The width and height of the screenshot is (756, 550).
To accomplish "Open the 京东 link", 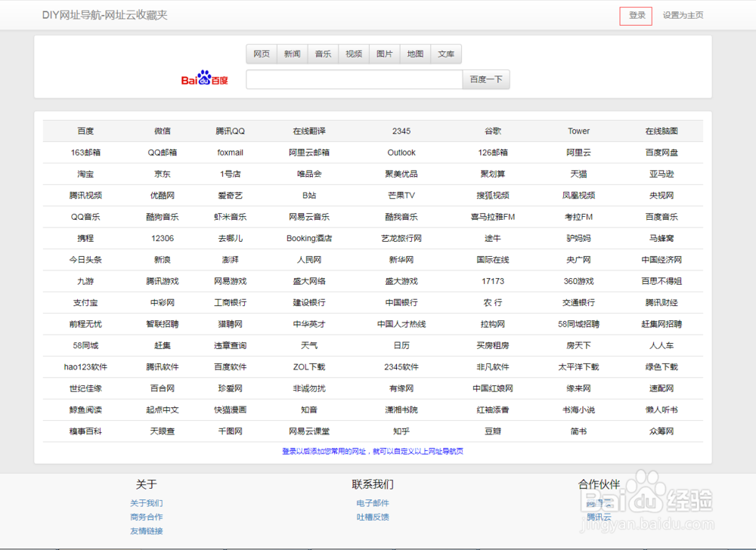I will pyautogui.click(x=163, y=174).
